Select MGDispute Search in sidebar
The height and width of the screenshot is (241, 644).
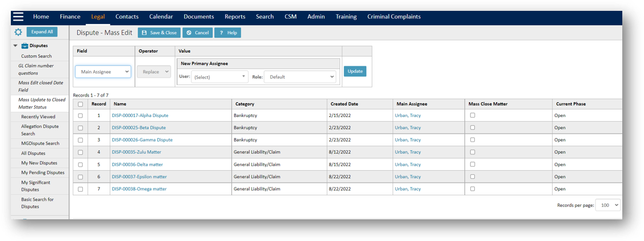click(x=40, y=143)
